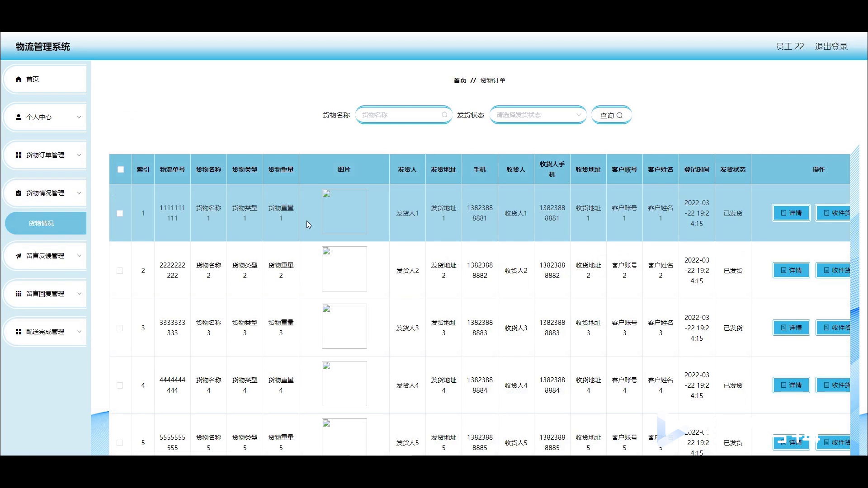Image resolution: width=868 pixels, height=488 pixels.
Task: Open 首页 in the sidebar
Action: pyautogui.click(x=45, y=79)
